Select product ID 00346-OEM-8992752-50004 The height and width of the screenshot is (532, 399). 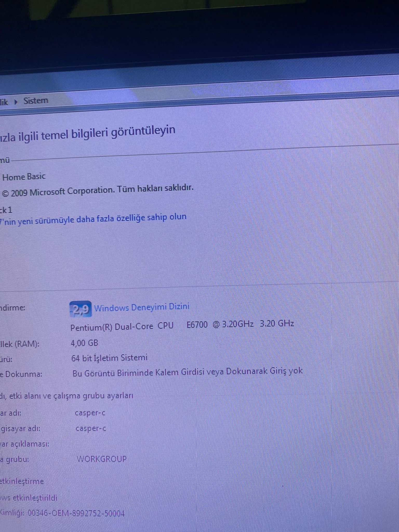point(76,513)
